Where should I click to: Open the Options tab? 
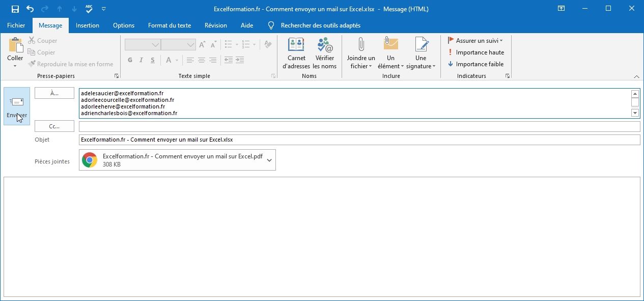coord(124,25)
